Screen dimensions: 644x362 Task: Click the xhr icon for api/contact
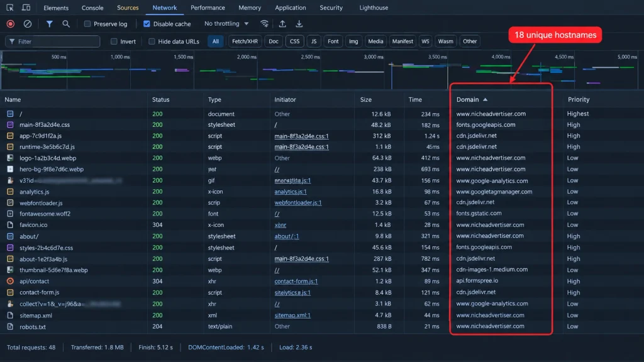click(x=10, y=281)
